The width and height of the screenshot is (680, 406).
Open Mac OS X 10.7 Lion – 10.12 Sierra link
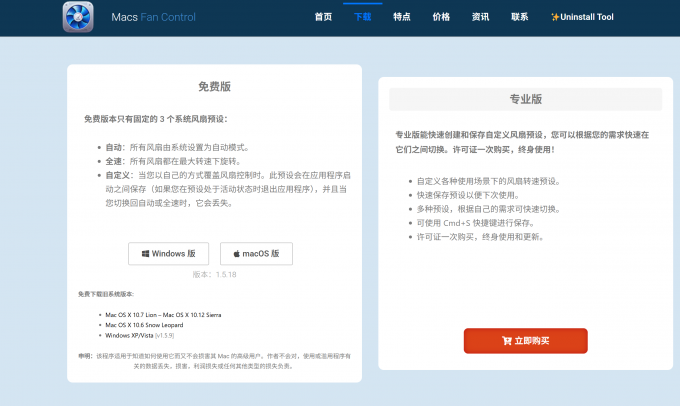163,315
